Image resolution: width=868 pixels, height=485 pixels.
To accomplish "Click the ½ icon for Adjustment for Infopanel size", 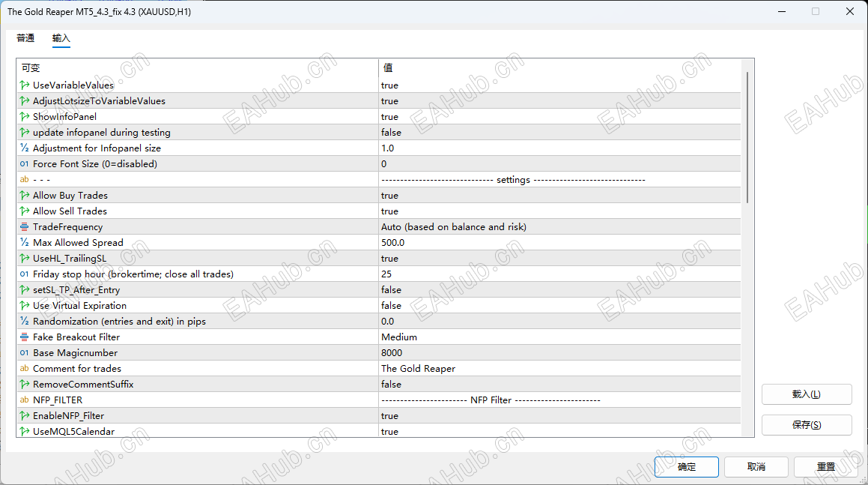I will (x=25, y=148).
